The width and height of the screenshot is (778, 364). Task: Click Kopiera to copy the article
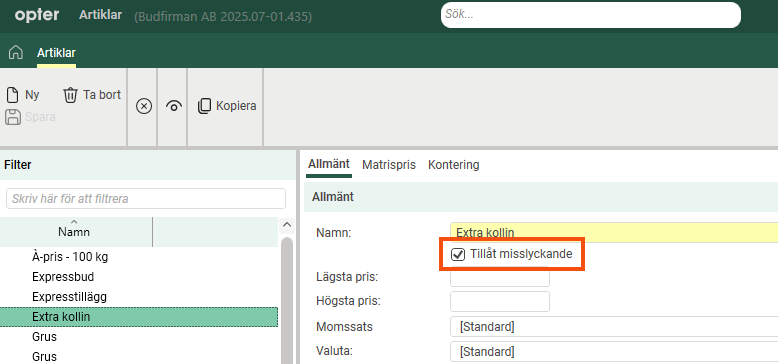(227, 106)
